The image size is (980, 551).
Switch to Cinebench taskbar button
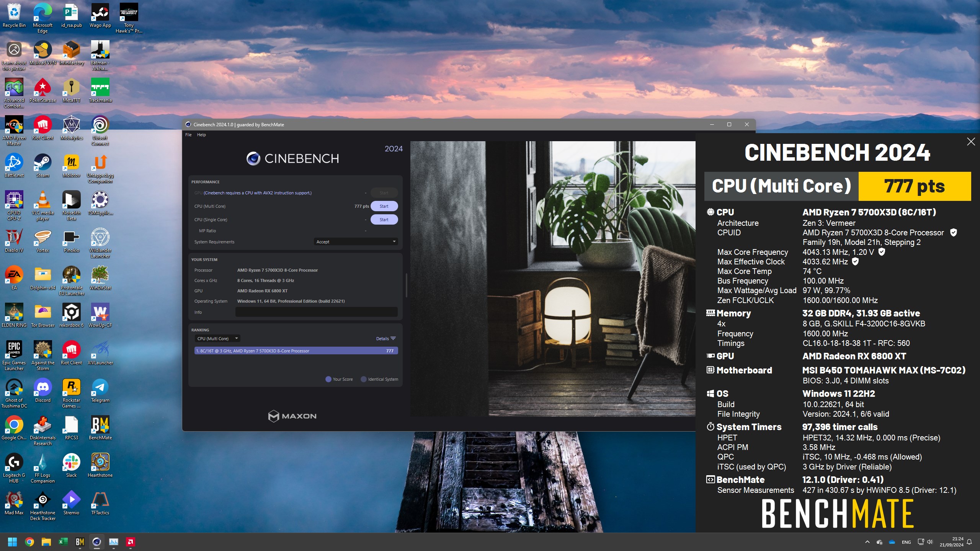(x=97, y=542)
